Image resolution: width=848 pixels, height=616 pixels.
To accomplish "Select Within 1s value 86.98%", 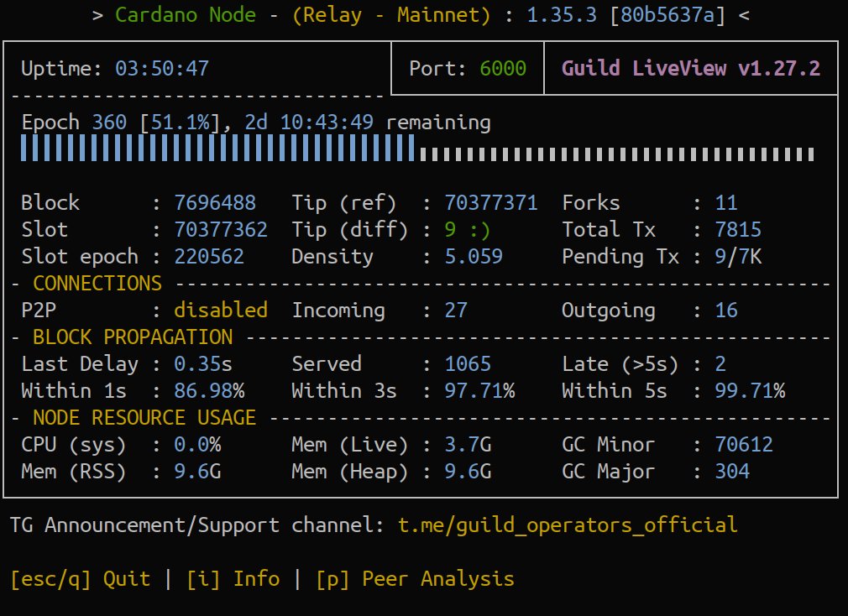I will (209, 391).
